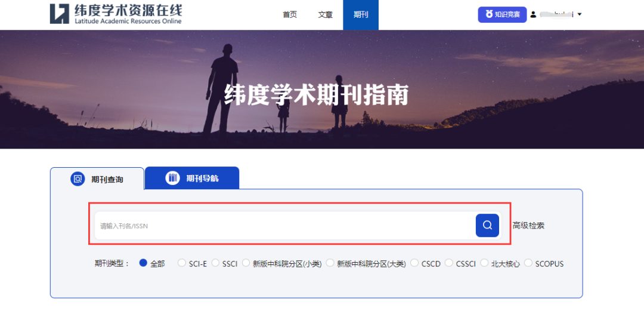Expand the user account dropdown arrow
This screenshot has height=311, width=644.
(579, 14)
